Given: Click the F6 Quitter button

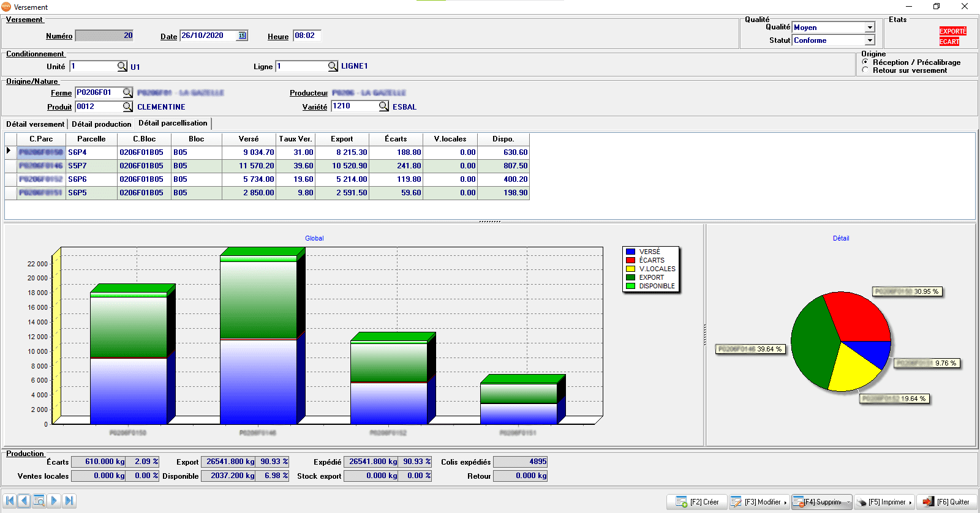Looking at the screenshot, I should point(947,502).
